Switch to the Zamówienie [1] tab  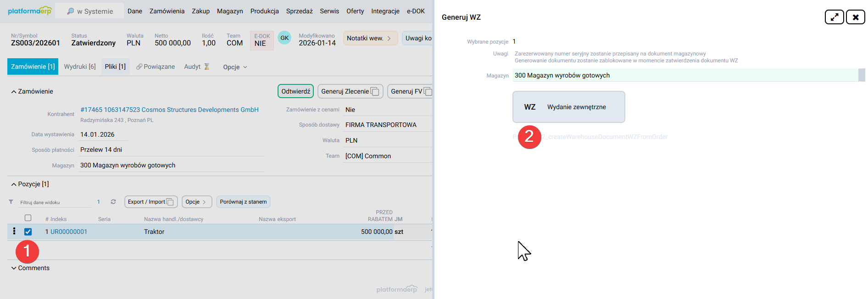(33, 66)
